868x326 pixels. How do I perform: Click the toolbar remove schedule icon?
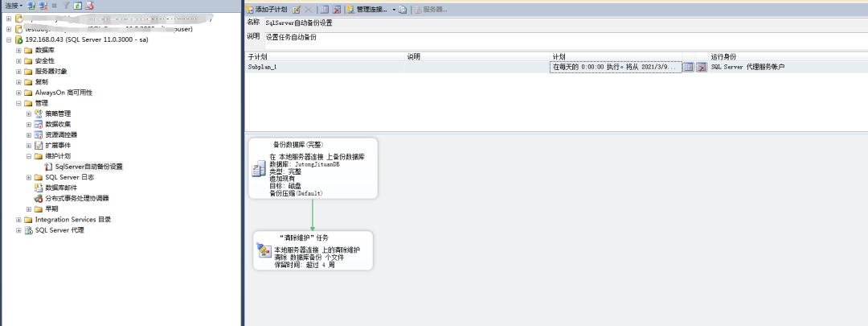(336, 10)
